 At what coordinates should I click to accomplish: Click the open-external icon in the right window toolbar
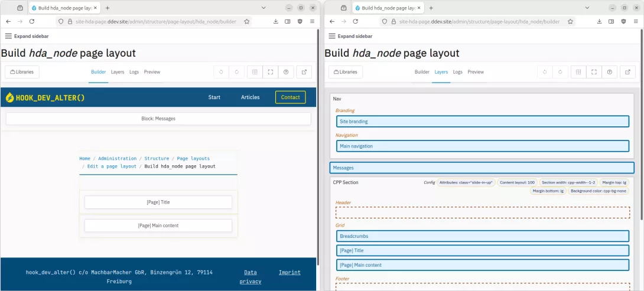[x=627, y=72]
